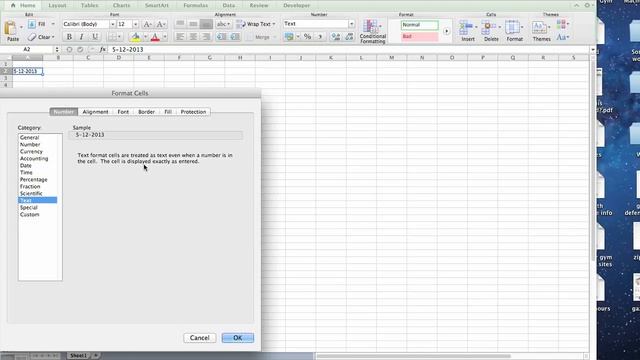The image size is (640, 360).
Task: Click bottom vertical align icon
Action: [x=206, y=24]
